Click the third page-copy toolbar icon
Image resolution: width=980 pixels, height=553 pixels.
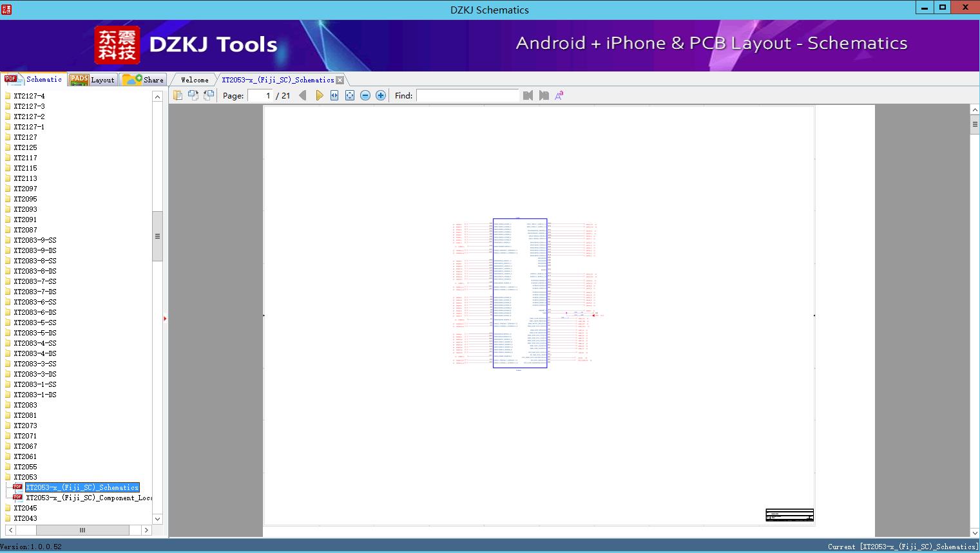(209, 95)
